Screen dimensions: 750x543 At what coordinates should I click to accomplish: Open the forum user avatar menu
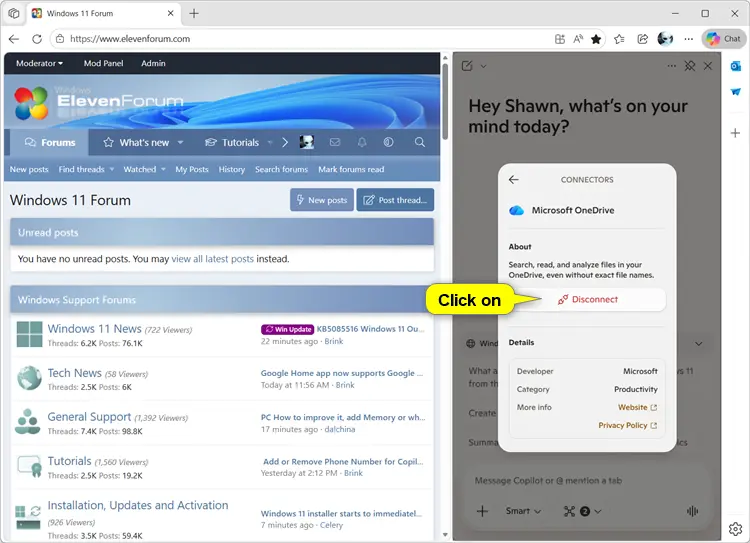click(307, 142)
